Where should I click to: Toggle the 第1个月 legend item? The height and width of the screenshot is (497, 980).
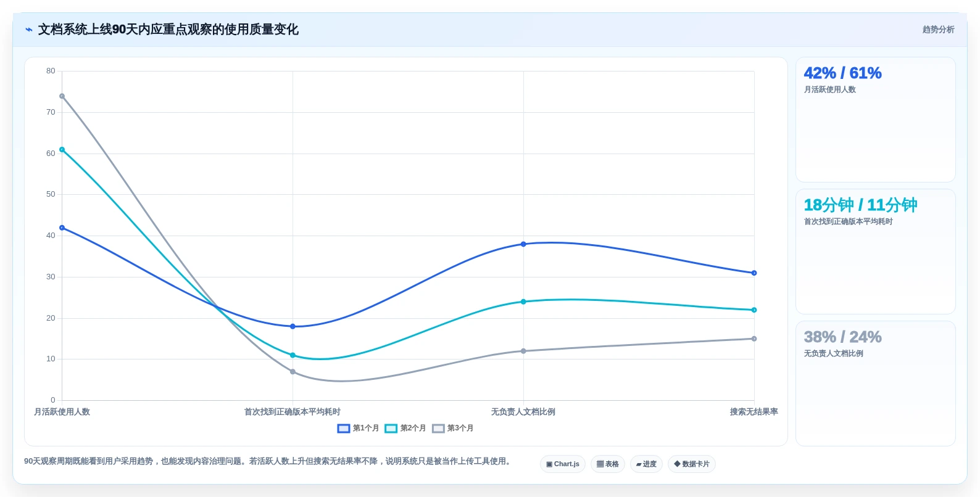(358, 428)
